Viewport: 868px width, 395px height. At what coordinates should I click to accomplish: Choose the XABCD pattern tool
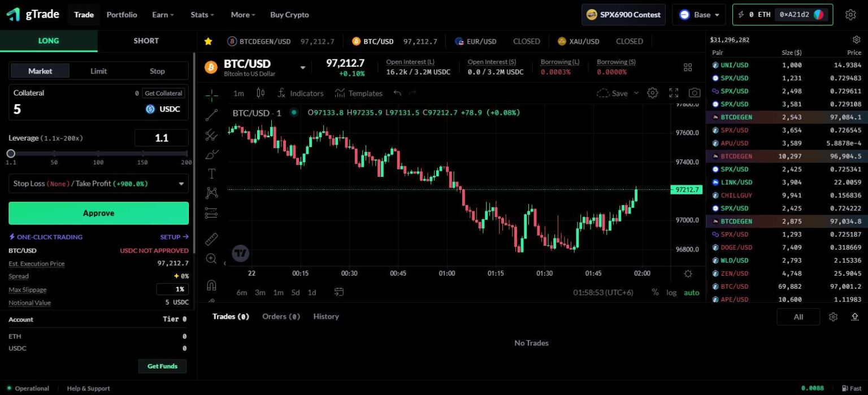[211, 192]
